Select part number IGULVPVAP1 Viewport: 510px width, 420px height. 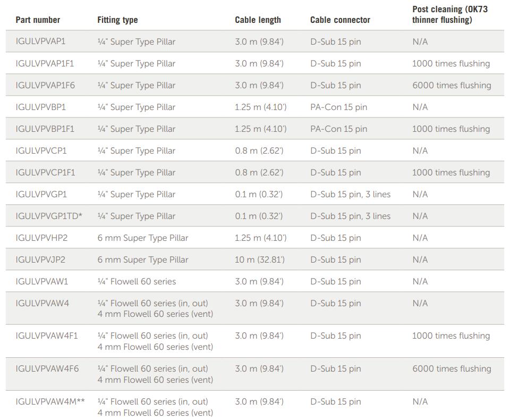pos(40,41)
